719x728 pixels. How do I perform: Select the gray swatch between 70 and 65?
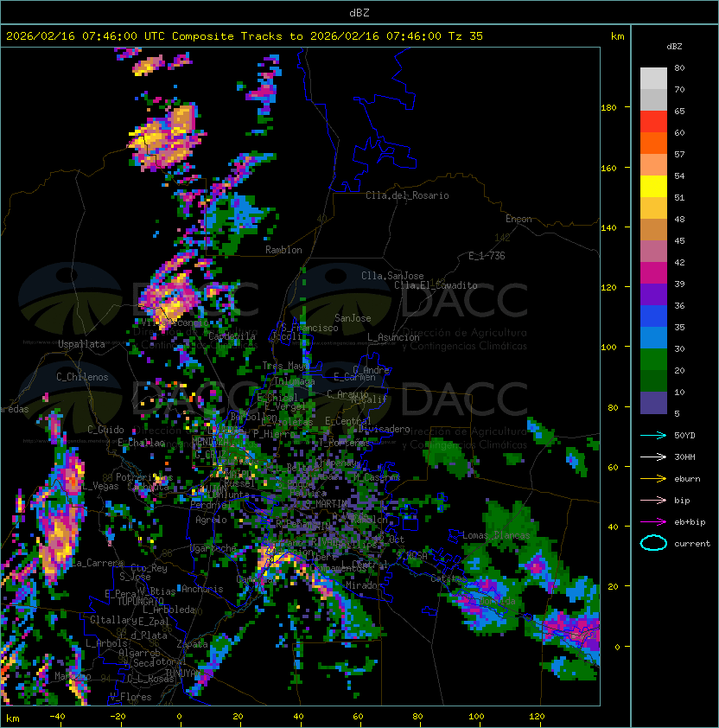653,99
